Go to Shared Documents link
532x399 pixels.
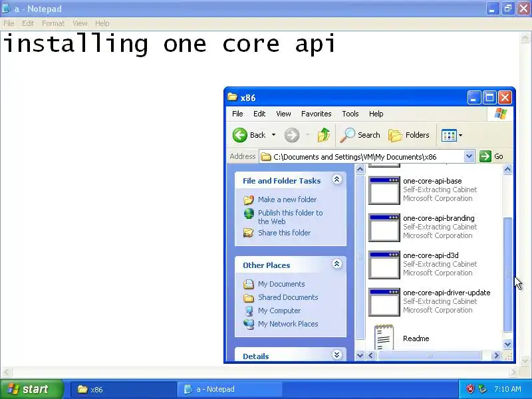(288, 297)
